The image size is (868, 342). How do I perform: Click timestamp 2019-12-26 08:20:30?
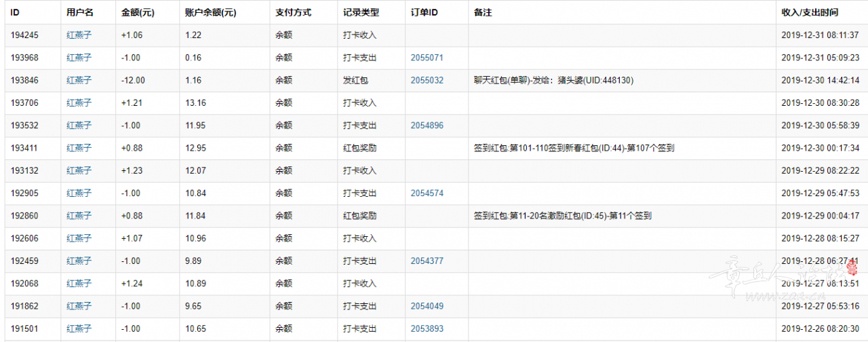click(821, 329)
